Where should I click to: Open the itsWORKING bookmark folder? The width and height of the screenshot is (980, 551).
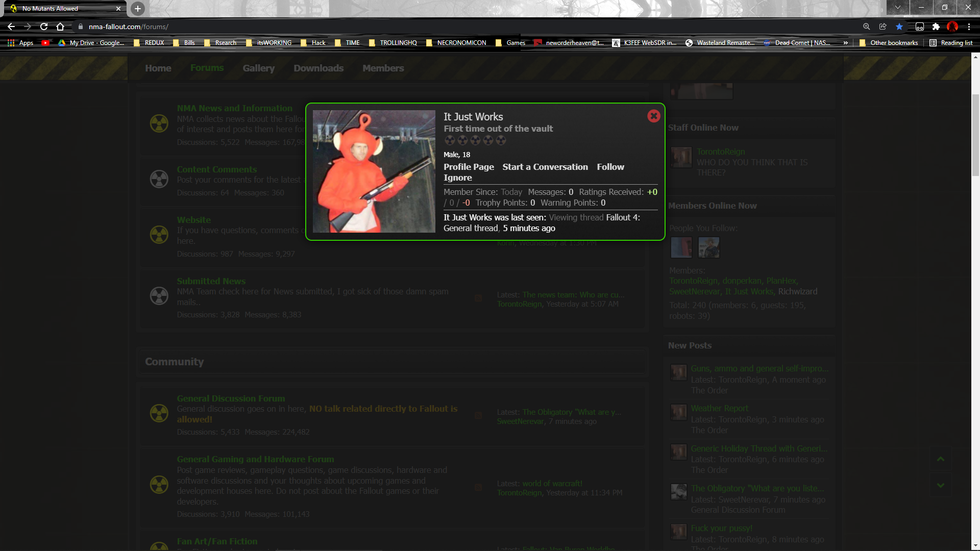point(269,43)
